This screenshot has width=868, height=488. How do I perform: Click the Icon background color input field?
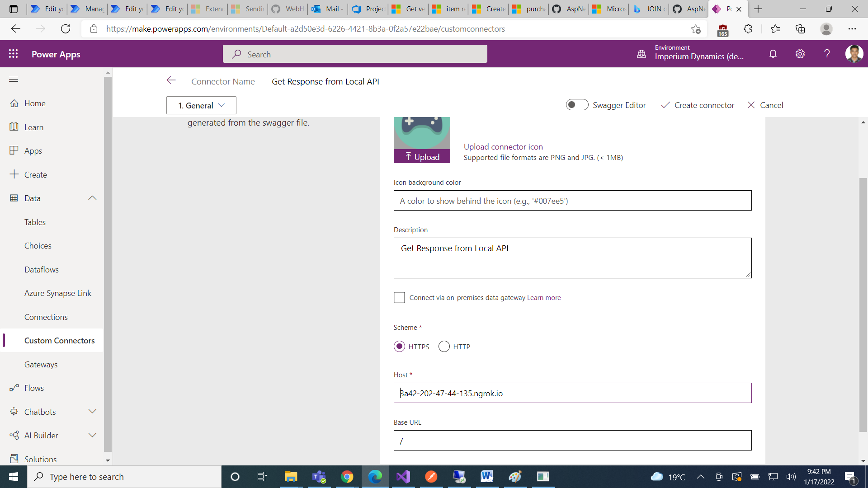pyautogui.click(x=572, y=200)
